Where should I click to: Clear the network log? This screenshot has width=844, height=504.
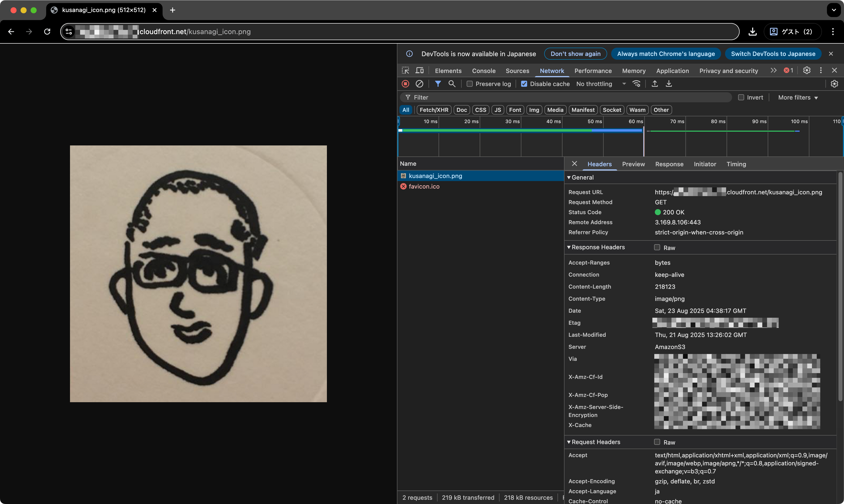[420, 83]
